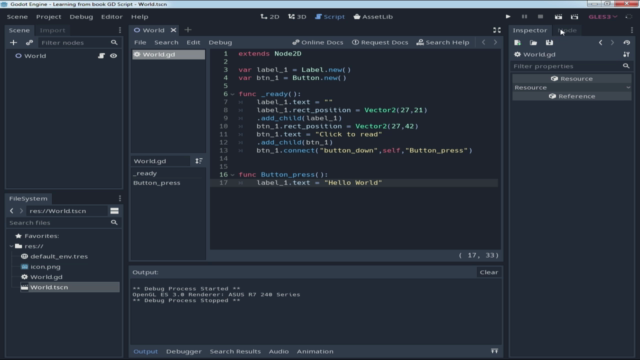Add a new scene tab
This screenshot has width=640, height=360.
point(188,30)
